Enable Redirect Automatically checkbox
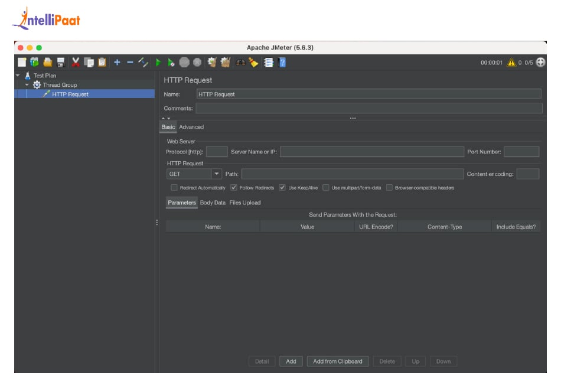561x392 pixels. point(174,187)
